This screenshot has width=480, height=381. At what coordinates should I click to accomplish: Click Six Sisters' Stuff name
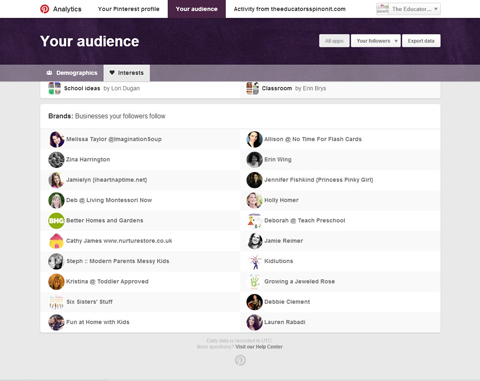[89, 302]
